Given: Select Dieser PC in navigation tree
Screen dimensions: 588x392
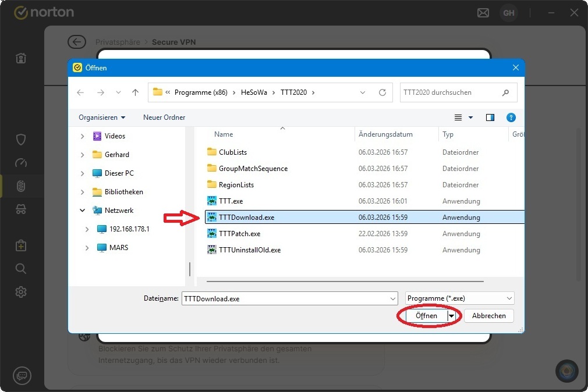Looking at the screenshot, I should click(119, 173).
